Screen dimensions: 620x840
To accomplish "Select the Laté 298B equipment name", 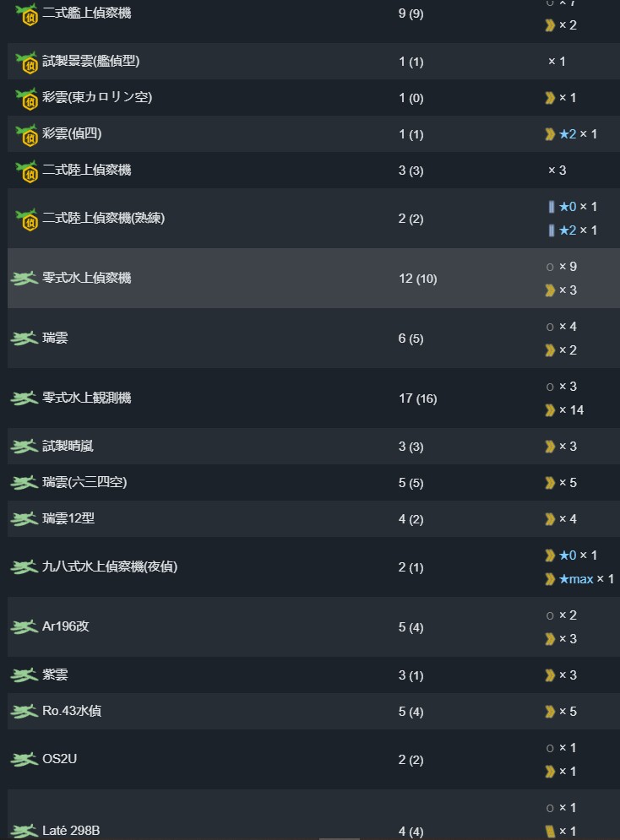I will 71,831.
